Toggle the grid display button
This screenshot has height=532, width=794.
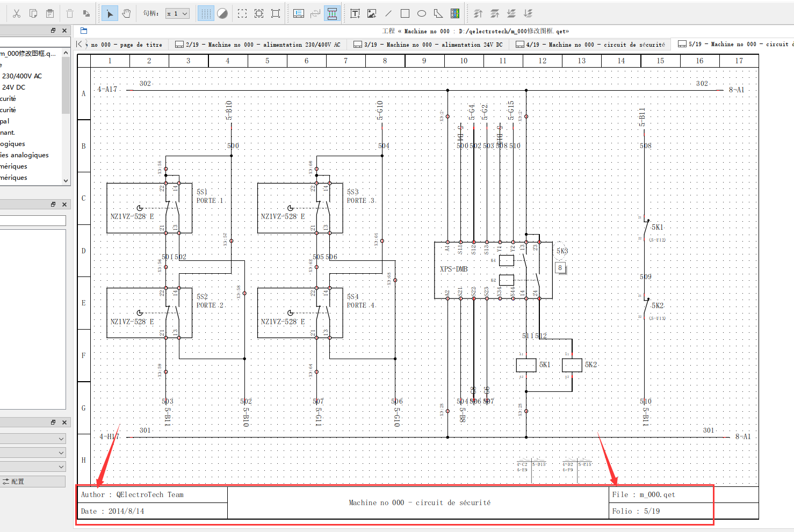pos(205,13)
